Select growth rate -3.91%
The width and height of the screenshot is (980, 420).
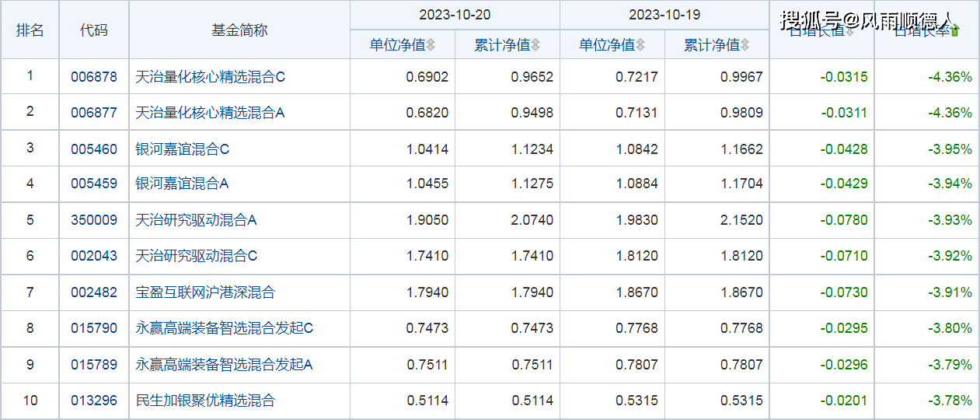pyautogui.click(x=950, y=292)
